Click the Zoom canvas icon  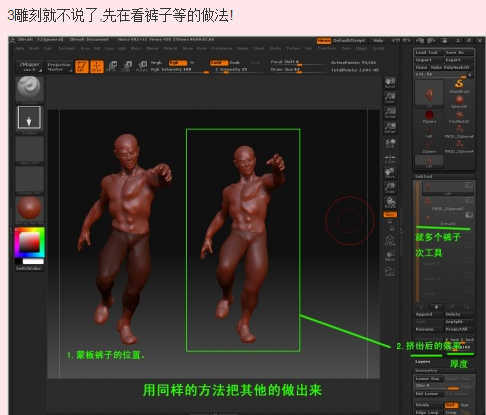pos(390,98)
